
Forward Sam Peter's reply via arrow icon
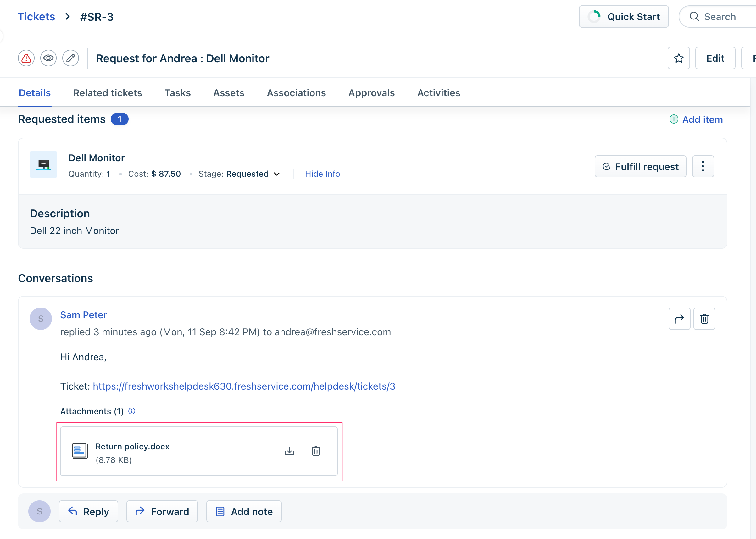click(x=679, y=319)
